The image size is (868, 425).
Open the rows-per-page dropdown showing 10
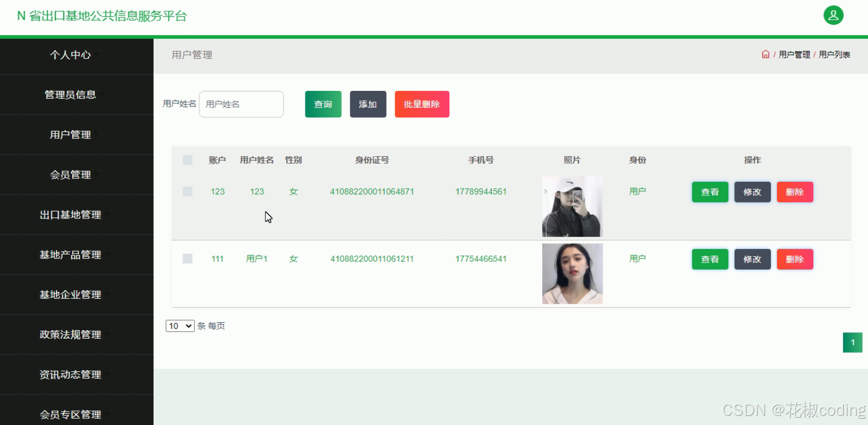pos(180,326)
